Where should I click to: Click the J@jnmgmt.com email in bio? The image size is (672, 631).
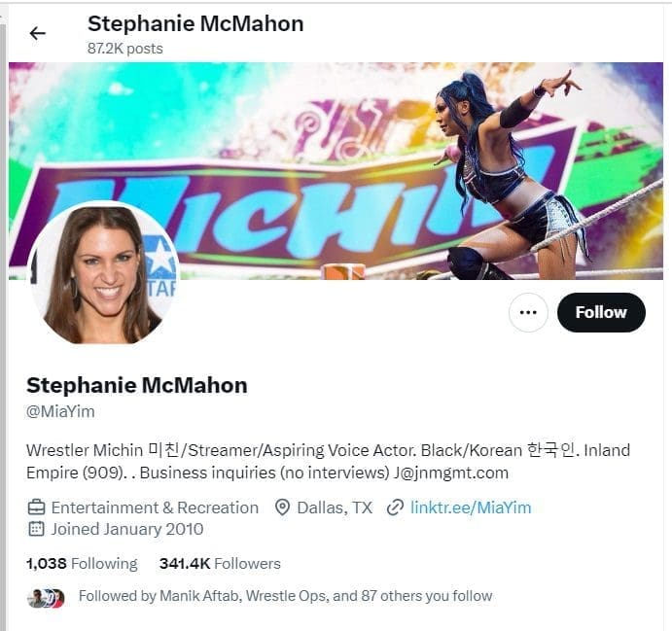[x=451, y=473]
